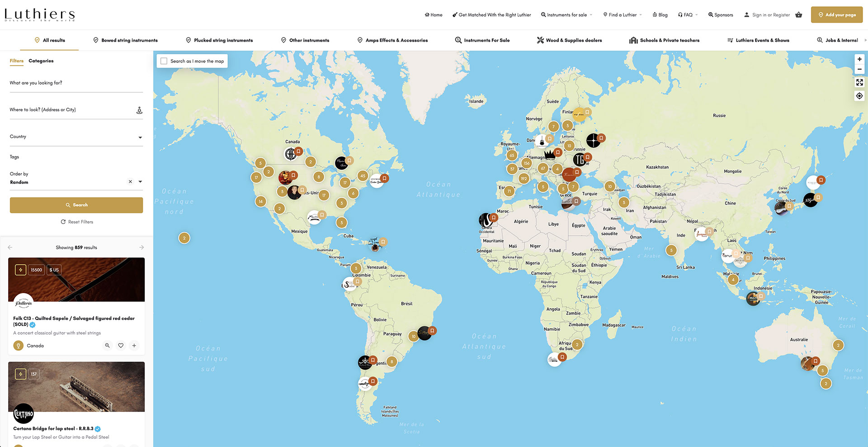Open Certano Bridge listing thumbnail
Screen dimensions: 868x447
pos(76,387)
